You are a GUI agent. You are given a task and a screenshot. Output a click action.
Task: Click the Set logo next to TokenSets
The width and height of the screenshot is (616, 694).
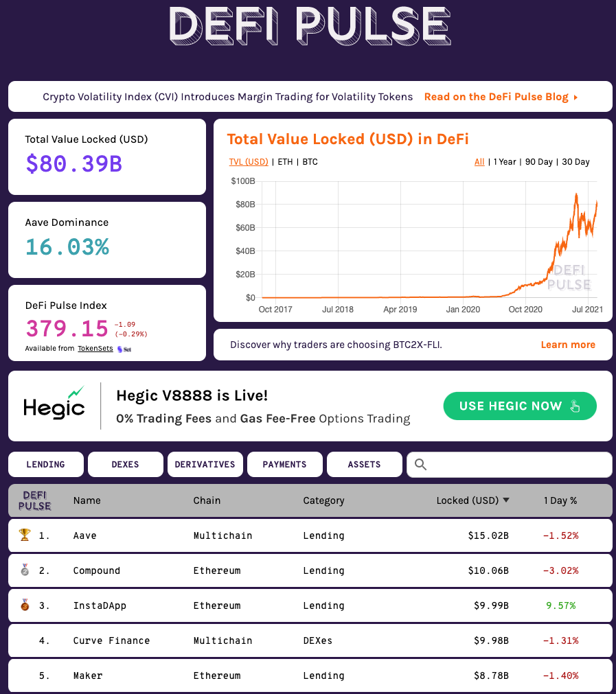click(x=124, y=349)
